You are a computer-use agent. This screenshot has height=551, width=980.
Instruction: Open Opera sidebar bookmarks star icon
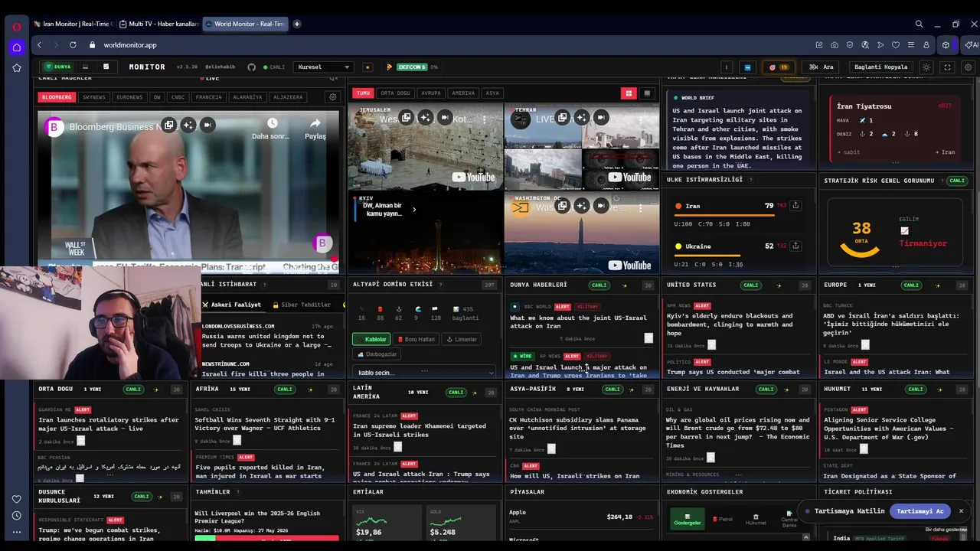(x=16, y=68)
